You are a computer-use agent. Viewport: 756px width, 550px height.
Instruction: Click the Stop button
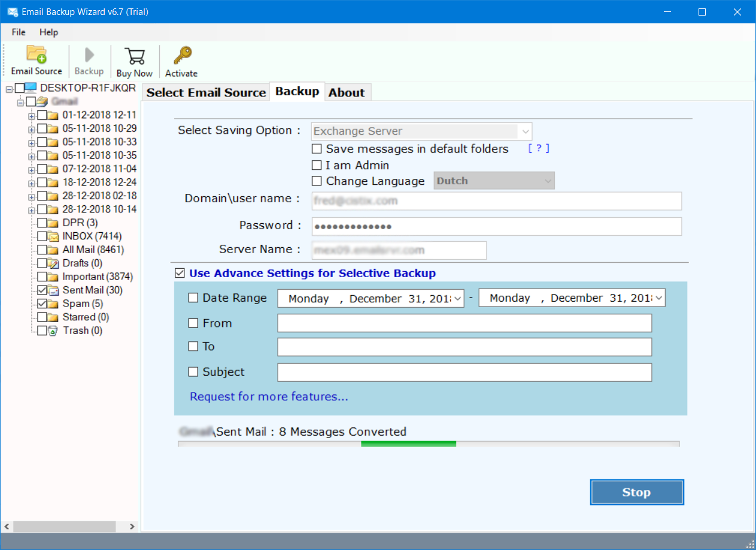[637, 493]
